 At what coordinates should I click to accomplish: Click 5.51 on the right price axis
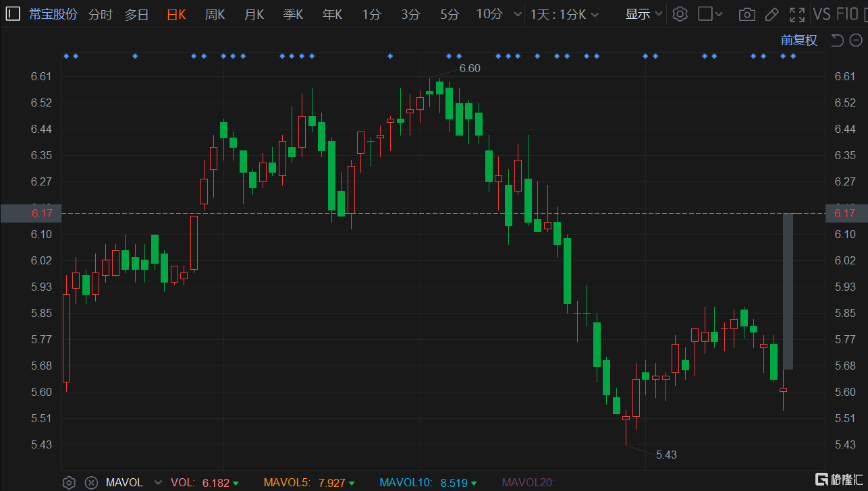point(845,418)
